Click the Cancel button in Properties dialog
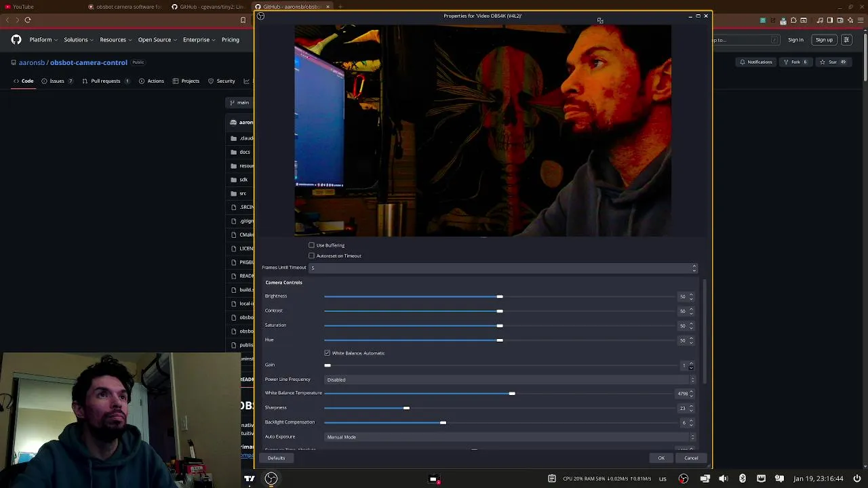Screen dimensions: 868x488 (691, 458)
